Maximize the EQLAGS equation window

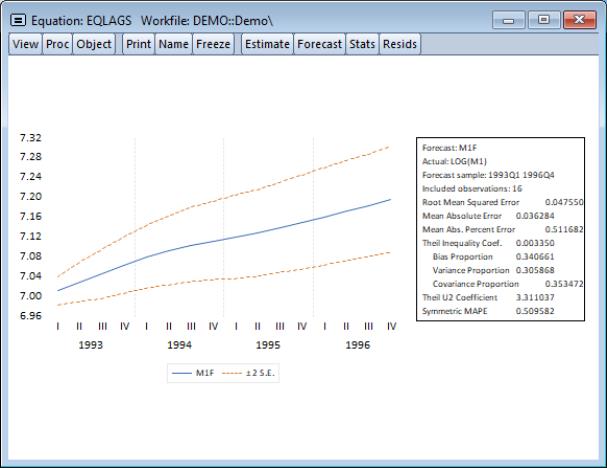pyautogui.click(x=544, y=19)
